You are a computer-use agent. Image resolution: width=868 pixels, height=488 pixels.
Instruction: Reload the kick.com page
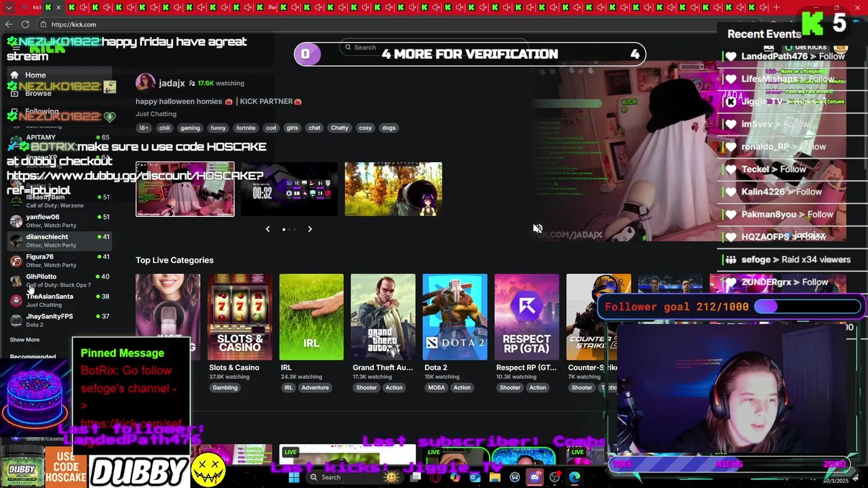coord(25,24)
